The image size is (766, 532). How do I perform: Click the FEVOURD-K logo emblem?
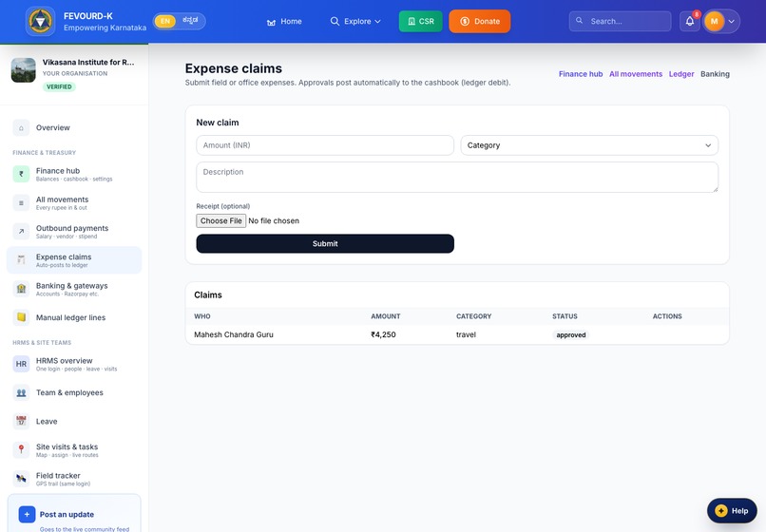click(41, 22)
